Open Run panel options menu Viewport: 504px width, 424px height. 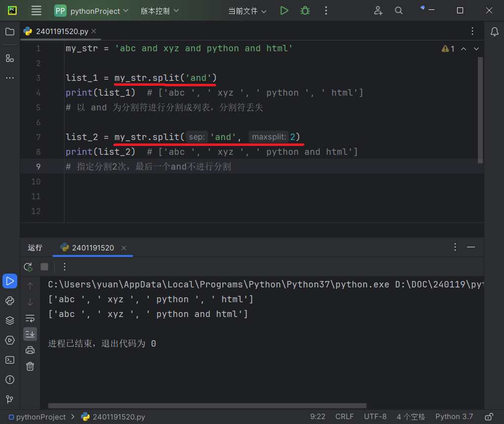(455, 247)
